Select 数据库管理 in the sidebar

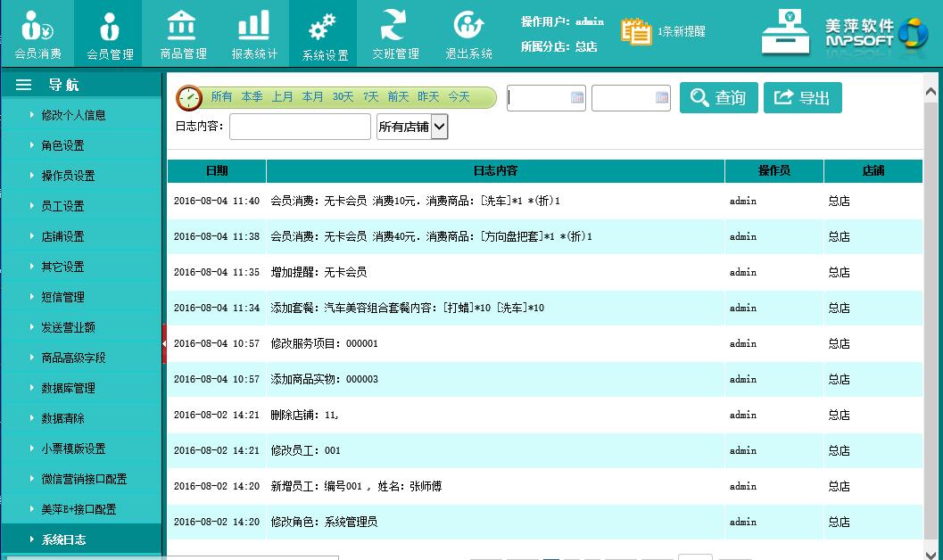[x=68, y=388]
